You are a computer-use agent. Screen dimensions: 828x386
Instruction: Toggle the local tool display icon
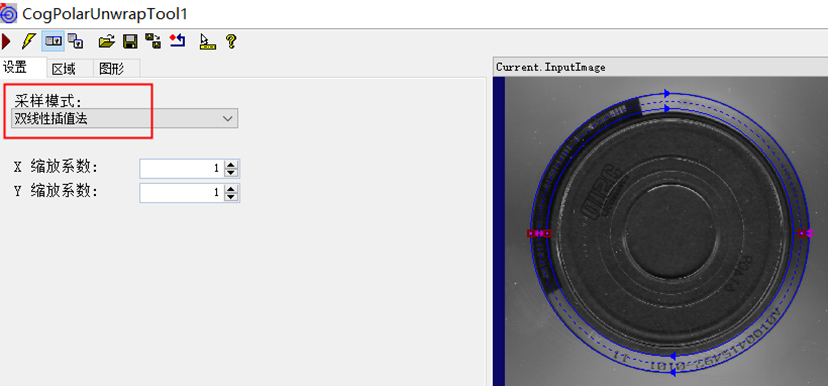coord(53,41)
